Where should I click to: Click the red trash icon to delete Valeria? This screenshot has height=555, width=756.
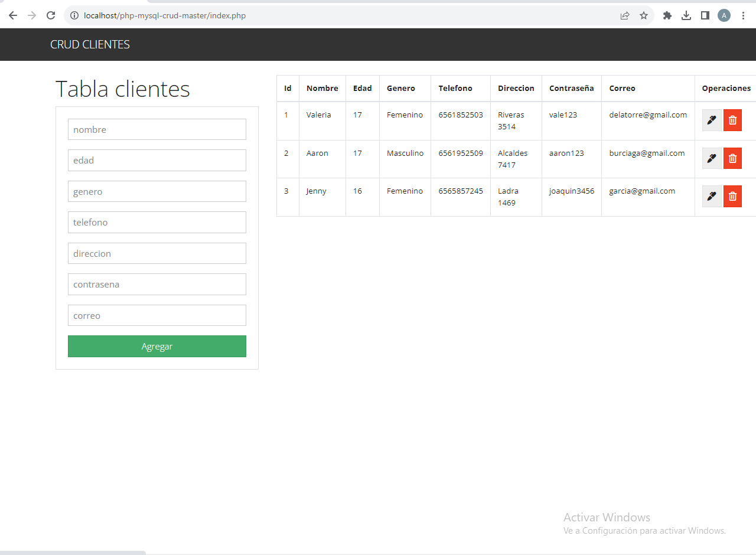(732, 120)
